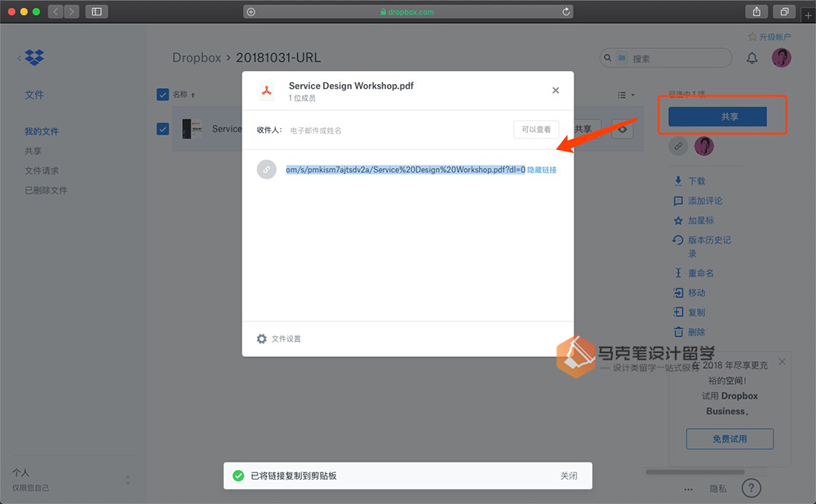Open a new Safari tab
The height and width of the screenshot is (504, 816).
click(x=808, y=15)
